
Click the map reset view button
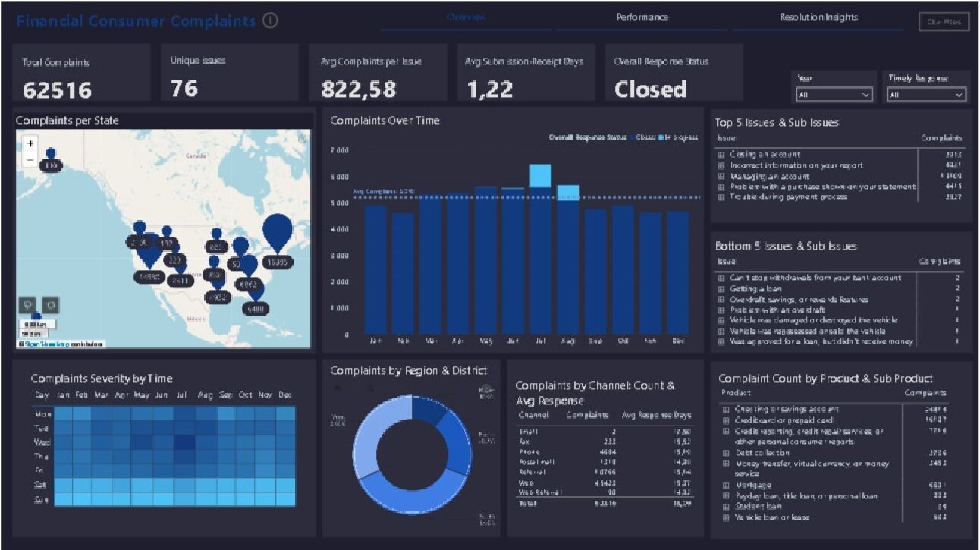tap(50, 306)
